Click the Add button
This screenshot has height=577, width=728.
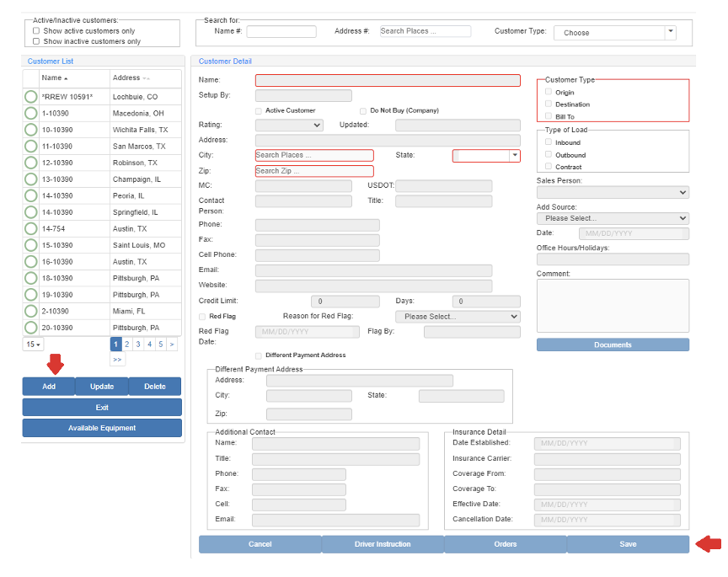pos(49,387)
